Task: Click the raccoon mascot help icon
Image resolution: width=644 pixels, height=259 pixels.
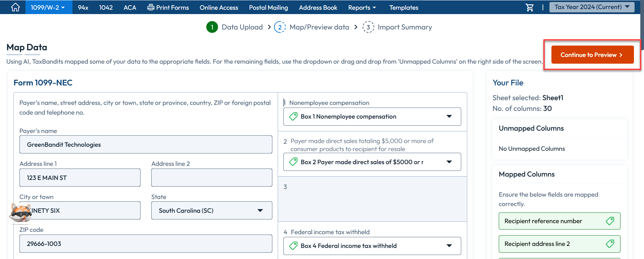Action: tap(21, 212)
